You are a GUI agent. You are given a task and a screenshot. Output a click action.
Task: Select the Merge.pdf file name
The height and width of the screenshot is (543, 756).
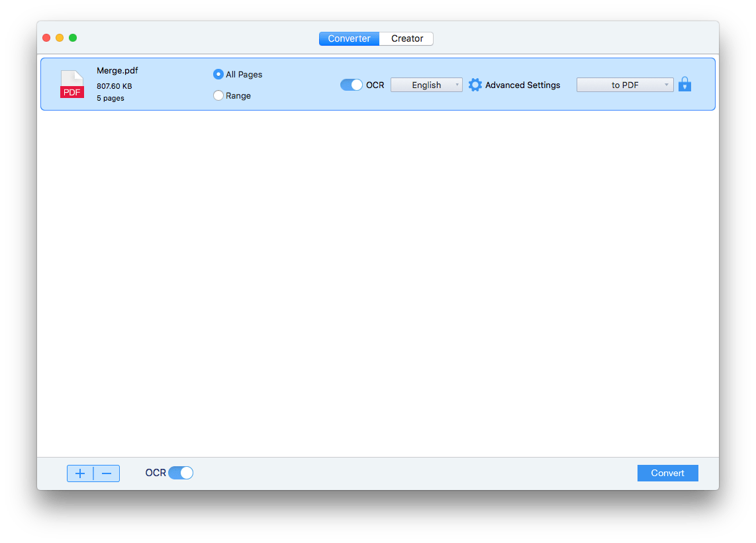[x=117, y=70]
